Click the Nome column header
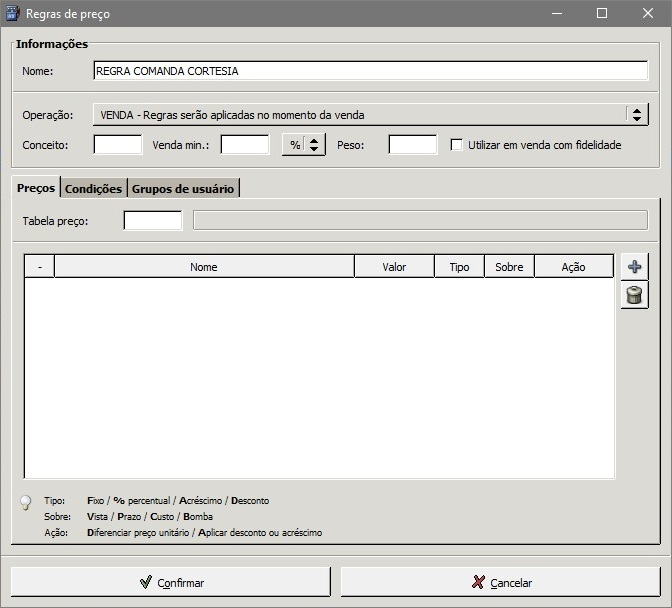Screen dimensions: 672x608 tap(204, 267)
